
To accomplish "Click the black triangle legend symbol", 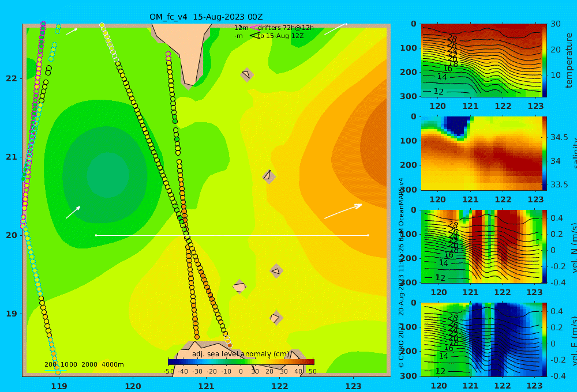I will point(254,36).
